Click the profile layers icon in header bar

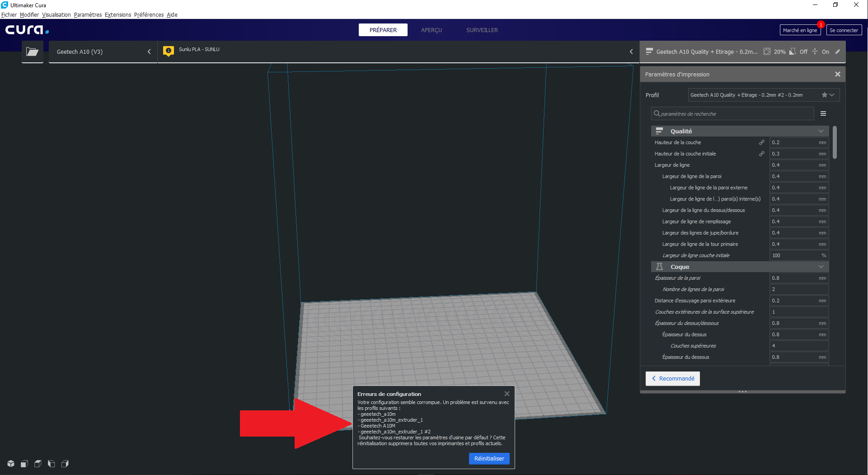click(649, 52)
